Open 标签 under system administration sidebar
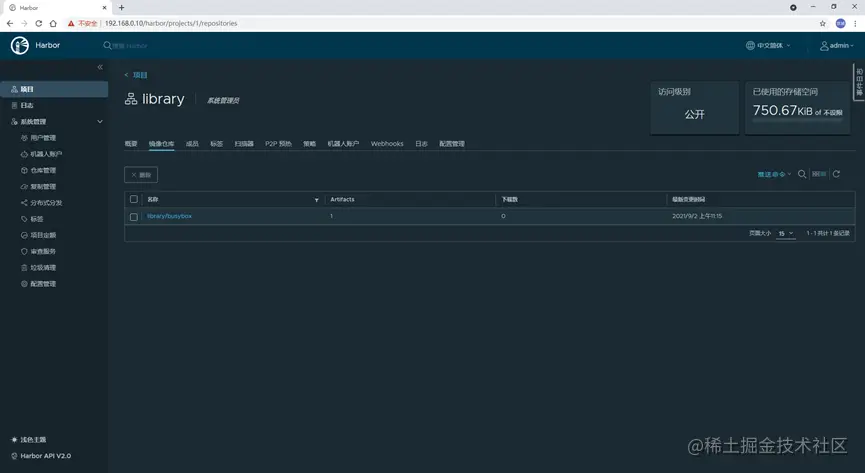 36,219
